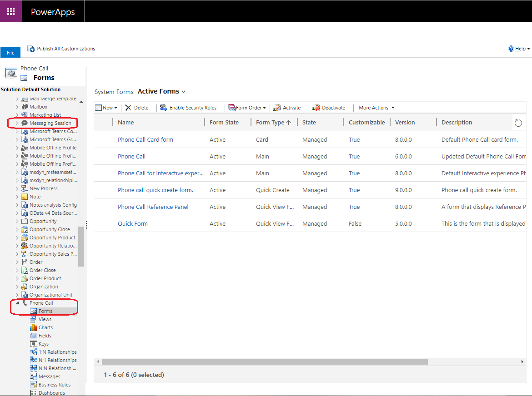Click the Keys icon under Phone Call
The image size is (532, 396).
coord(33,344)
